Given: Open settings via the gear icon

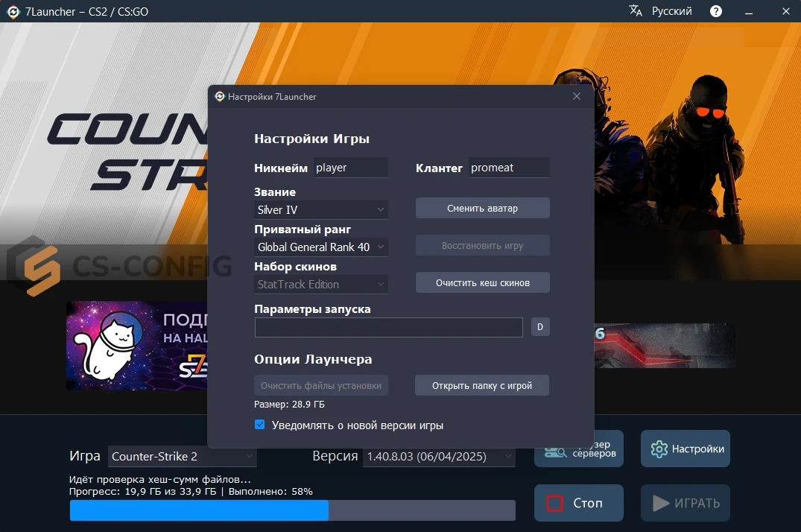Looking at the screenshot, I should pyautogui.click(x=659, y=449).
